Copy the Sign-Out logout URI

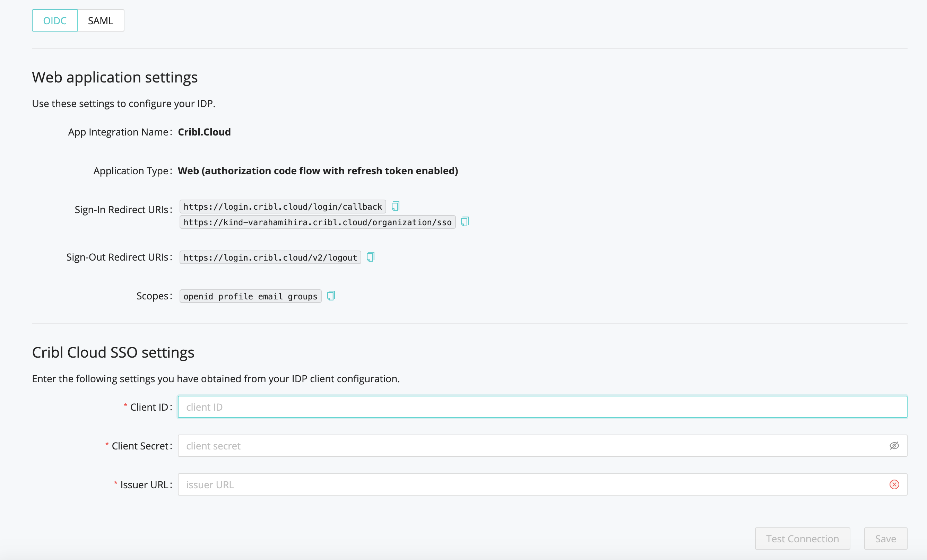pos(371,257)
